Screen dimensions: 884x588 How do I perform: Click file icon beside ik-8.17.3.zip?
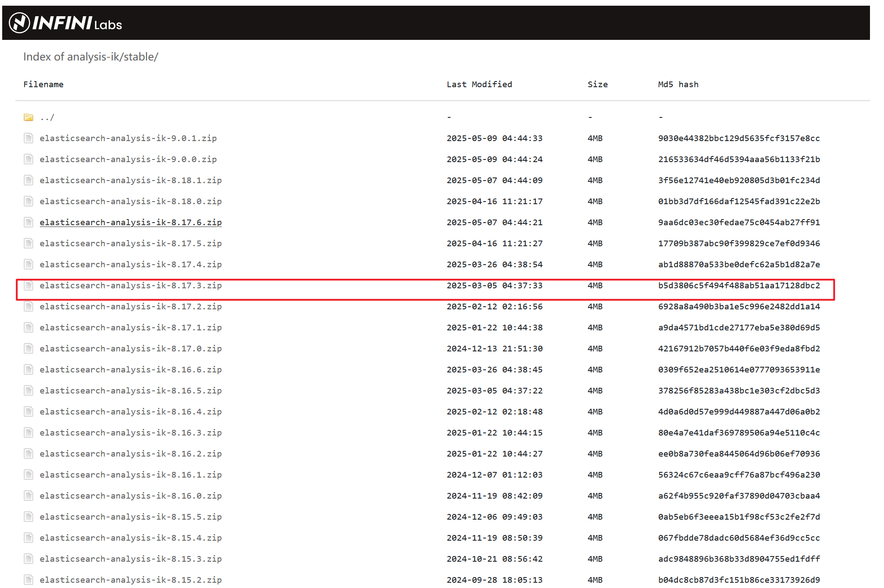28,286
